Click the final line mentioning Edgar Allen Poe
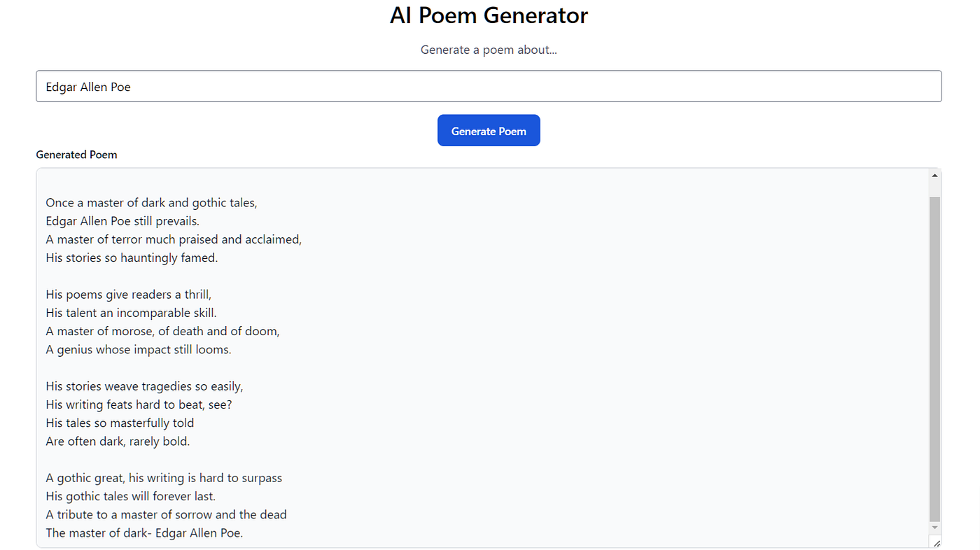 (143, 533)
